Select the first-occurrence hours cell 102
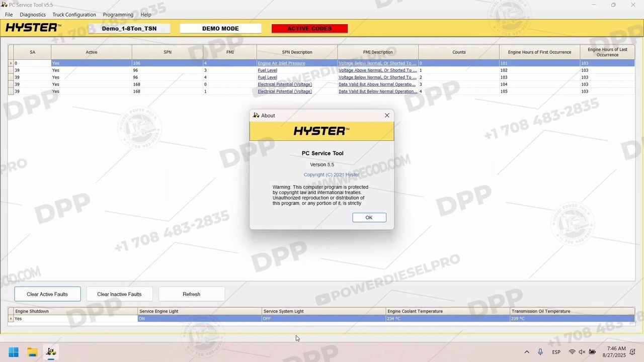Screen dimensions: 644x362 (x=539, y=70)
